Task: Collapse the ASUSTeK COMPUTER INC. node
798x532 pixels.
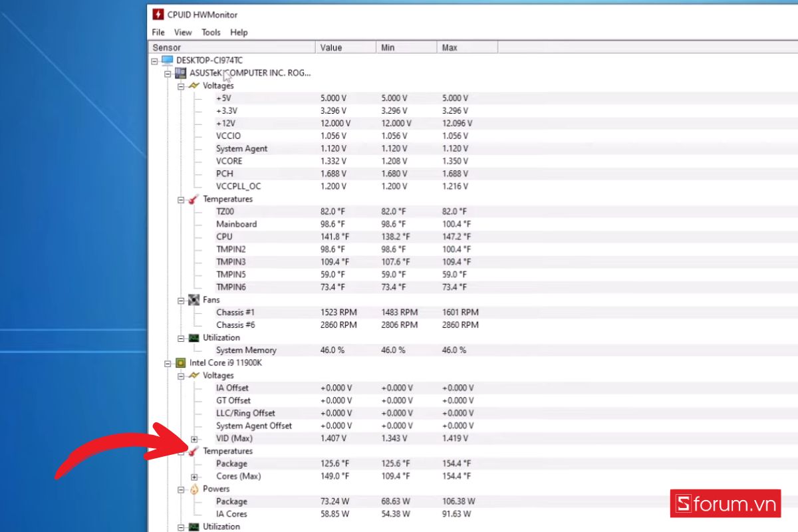Action: click(168, 73)
